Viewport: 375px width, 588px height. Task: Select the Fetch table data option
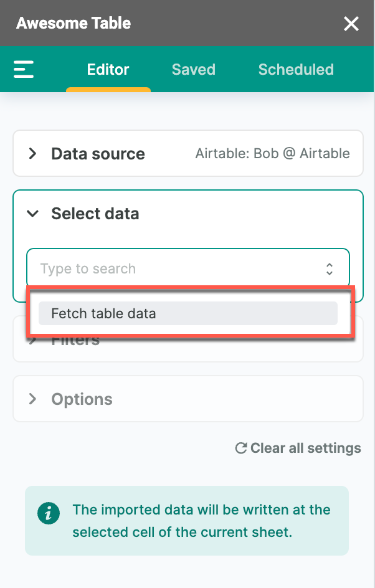pyautogui.click(x=188, y=313)
